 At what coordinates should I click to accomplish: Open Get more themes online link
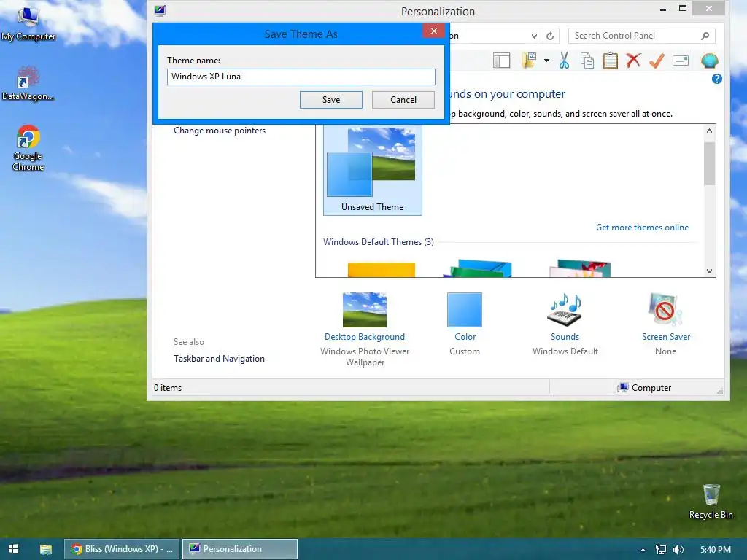(642, 227)
